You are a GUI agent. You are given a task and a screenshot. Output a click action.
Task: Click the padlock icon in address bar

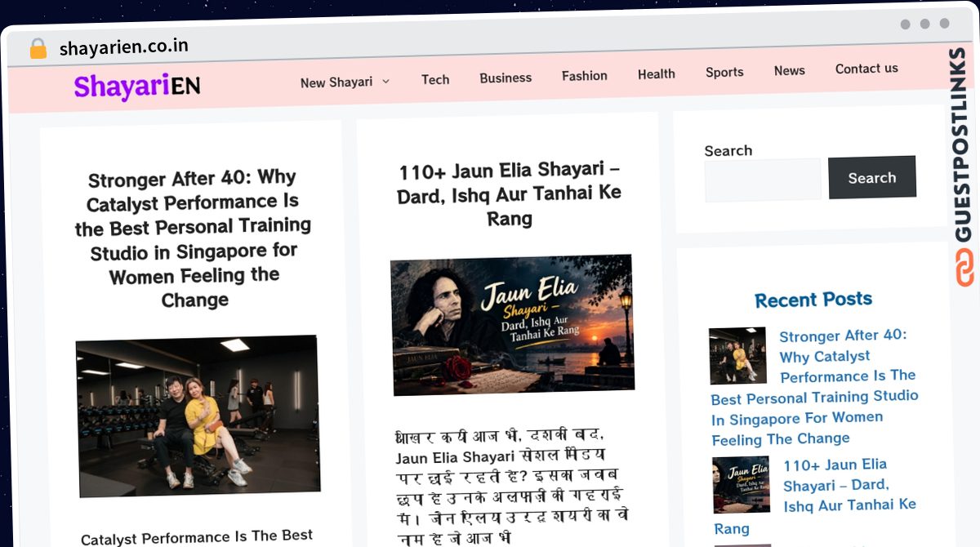(x=38, y=49)
